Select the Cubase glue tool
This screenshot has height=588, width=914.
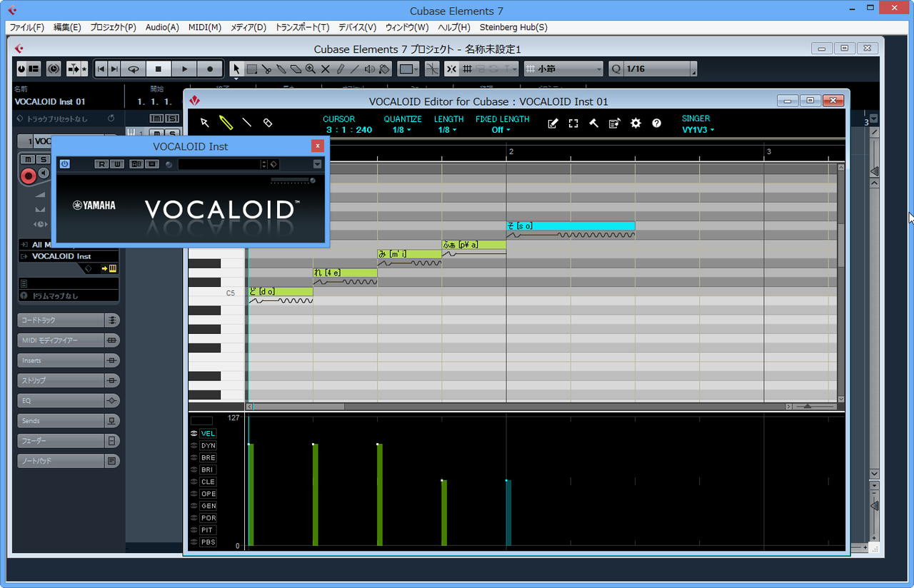281,69
